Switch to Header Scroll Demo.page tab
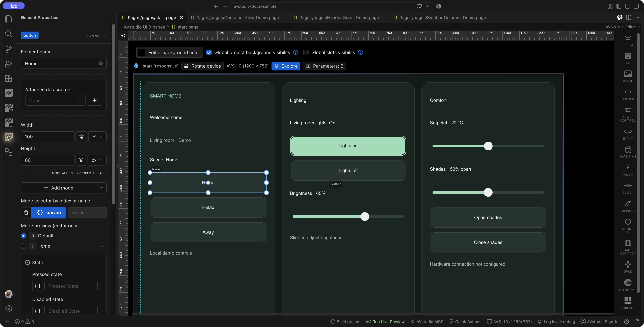 coord(336,17)
